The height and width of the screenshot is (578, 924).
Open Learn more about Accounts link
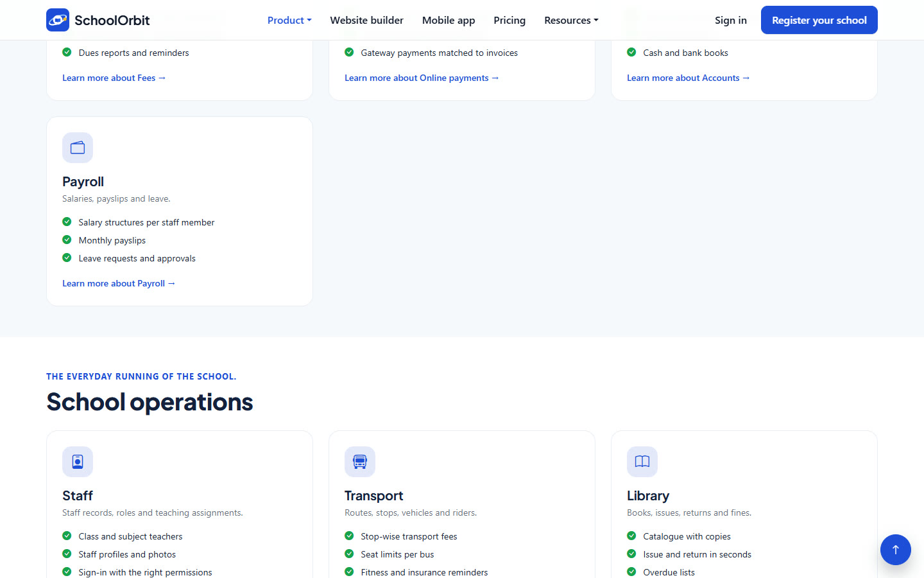(x=689, y=78)
